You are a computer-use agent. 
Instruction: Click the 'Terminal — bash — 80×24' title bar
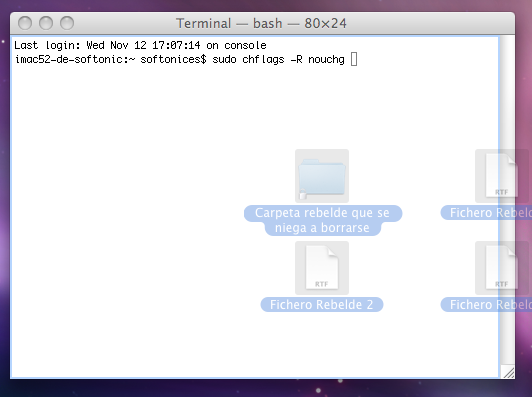(x=261, y=23)
